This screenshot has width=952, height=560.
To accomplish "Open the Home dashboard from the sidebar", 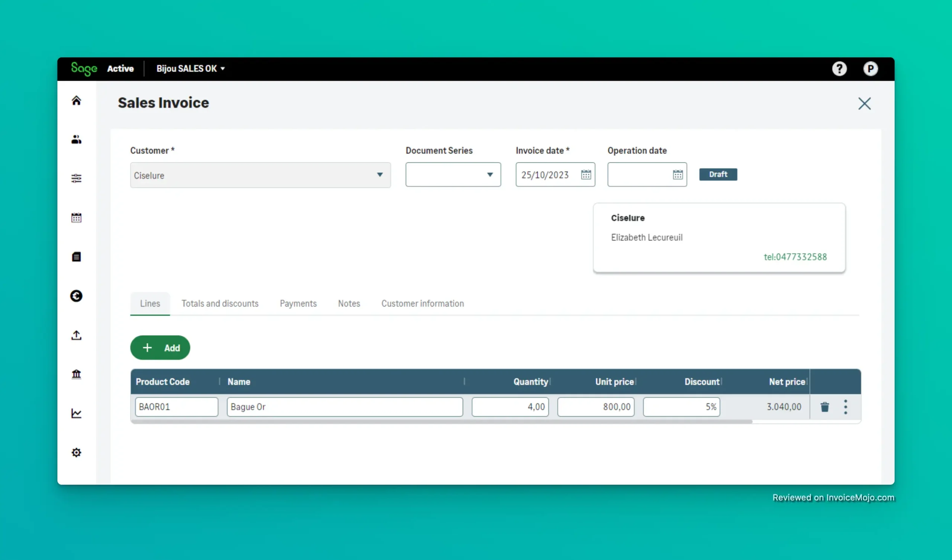I will (x=76, y=100).
